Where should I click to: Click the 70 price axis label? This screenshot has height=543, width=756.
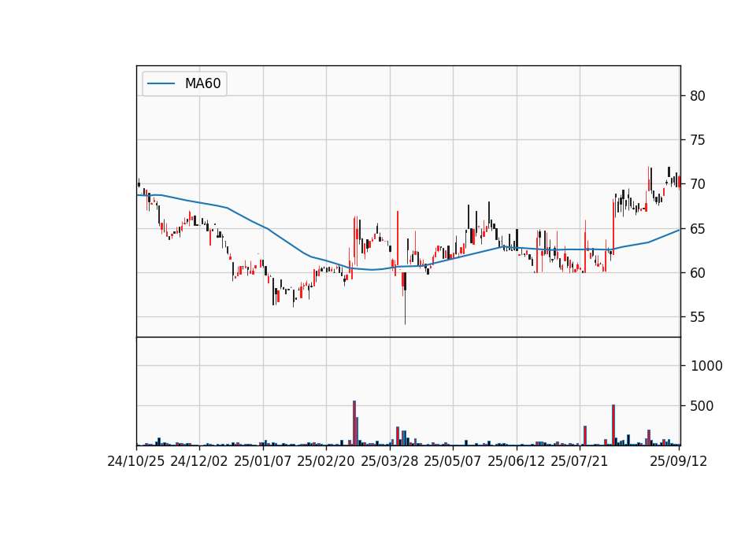697,184
